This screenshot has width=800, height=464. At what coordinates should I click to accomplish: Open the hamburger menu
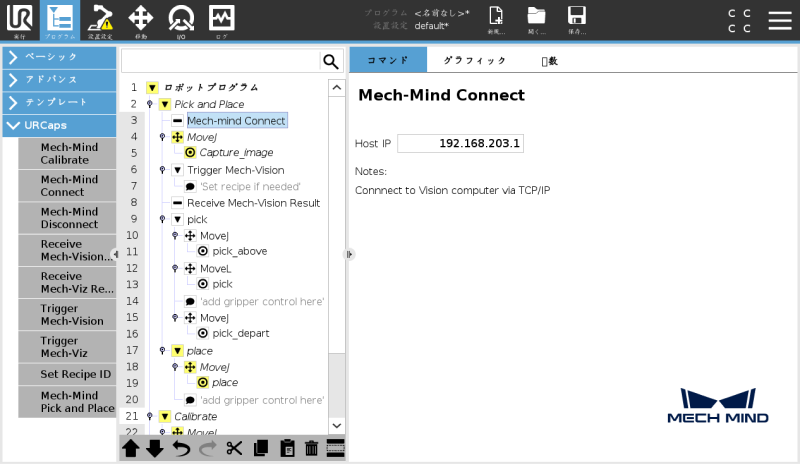pyautogui.click(x=780, y=20)
